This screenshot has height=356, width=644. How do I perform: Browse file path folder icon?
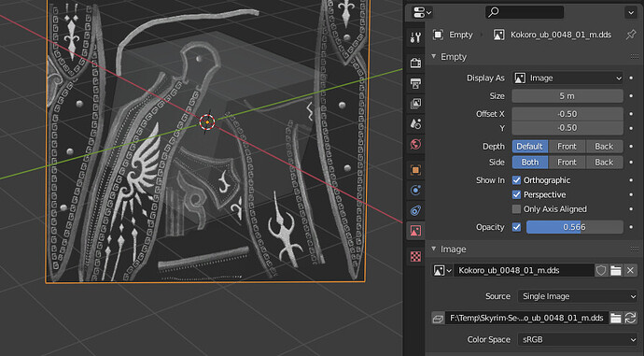pyautogui.click(x=615, y=318)
